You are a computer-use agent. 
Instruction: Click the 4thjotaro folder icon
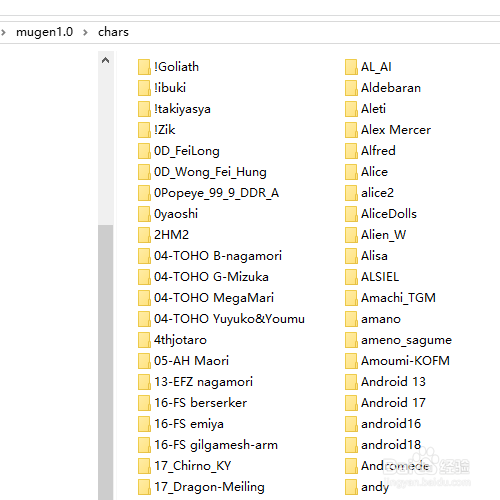pos(144,340)
